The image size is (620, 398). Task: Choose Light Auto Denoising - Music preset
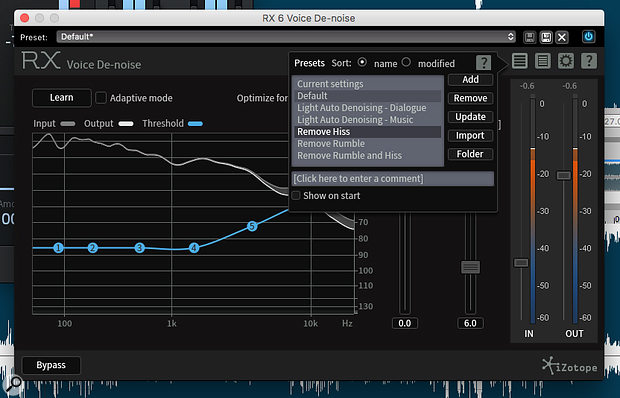point(367,119)
